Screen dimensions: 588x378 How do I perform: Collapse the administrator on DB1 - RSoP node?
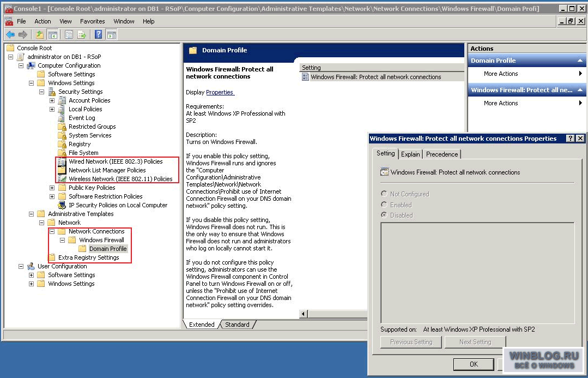[x=10, y=57]
